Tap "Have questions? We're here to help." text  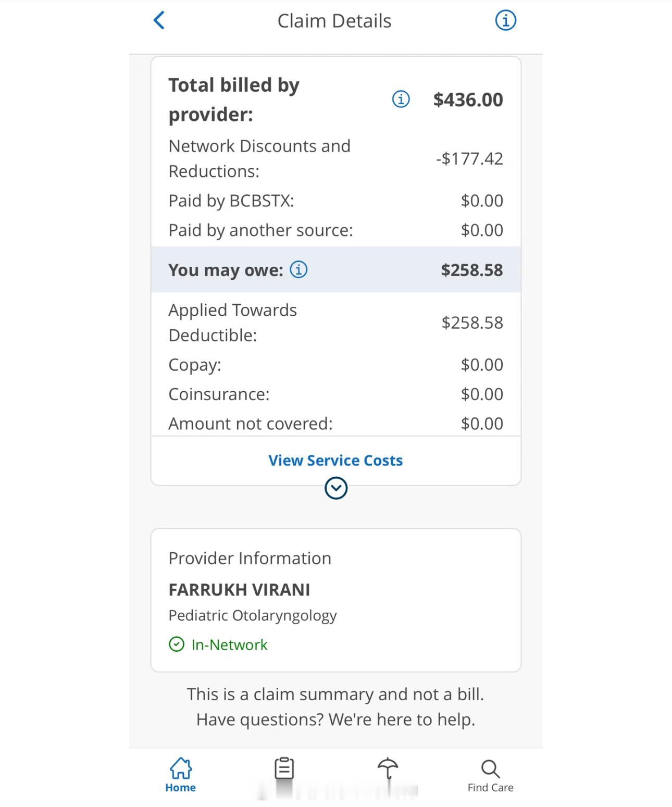(x=335, y=719)
